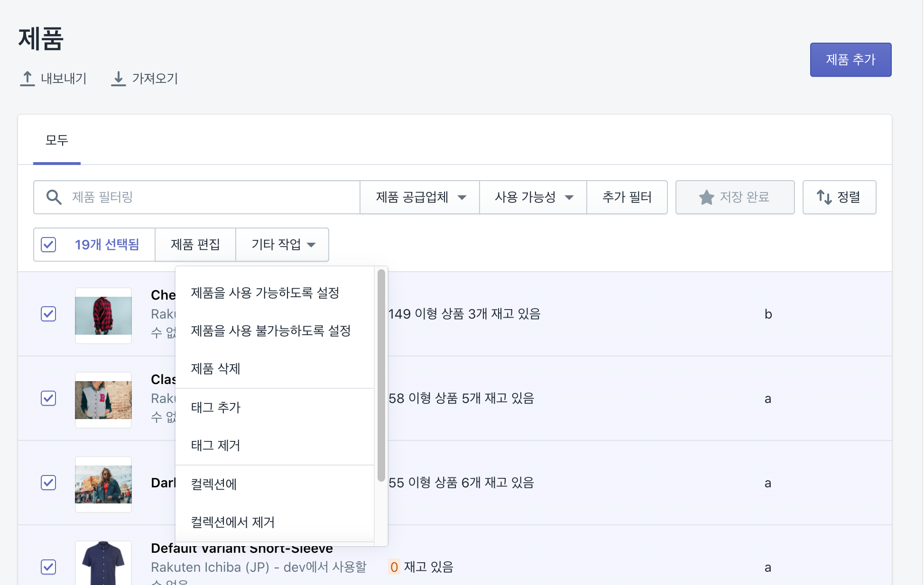Uncheck the first product row checkbox

click(48, 314)
